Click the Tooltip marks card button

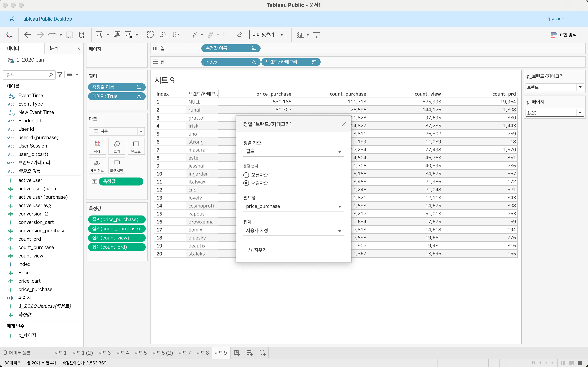(x=117, y=165)
